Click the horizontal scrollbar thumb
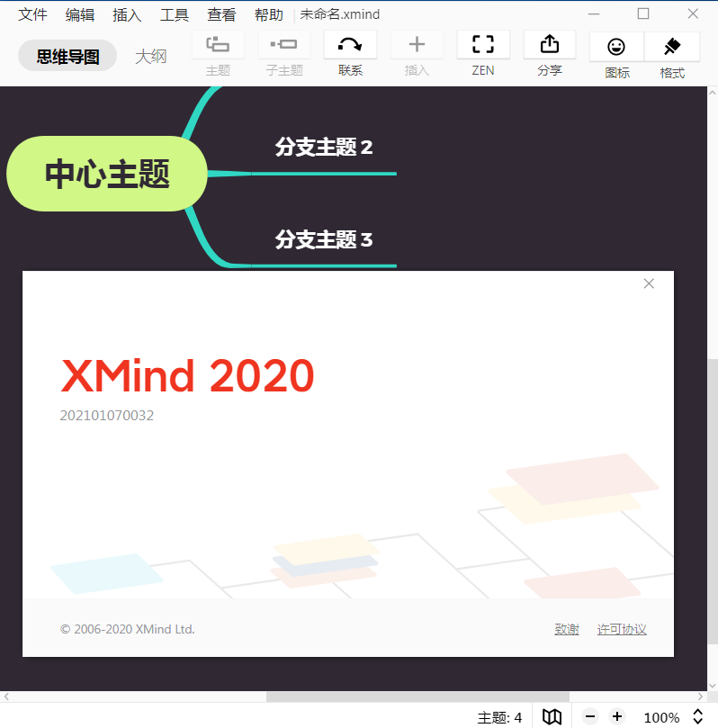 tap(417, 697)
